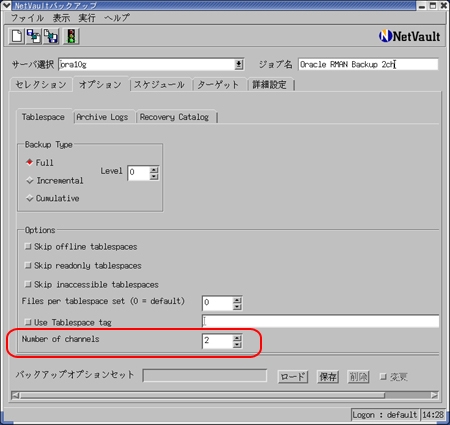Click the 14:28 clock in the status bar

point(433,415)
